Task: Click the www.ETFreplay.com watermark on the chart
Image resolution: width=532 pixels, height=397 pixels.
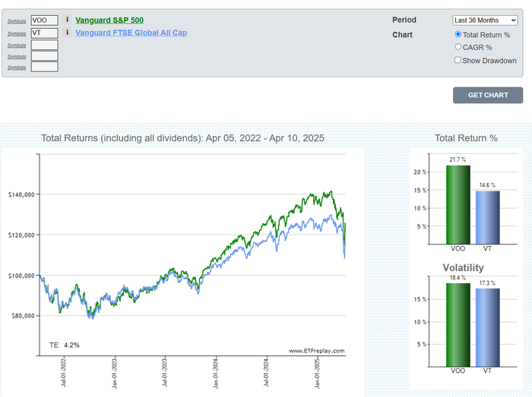Action: pos(316,351)
